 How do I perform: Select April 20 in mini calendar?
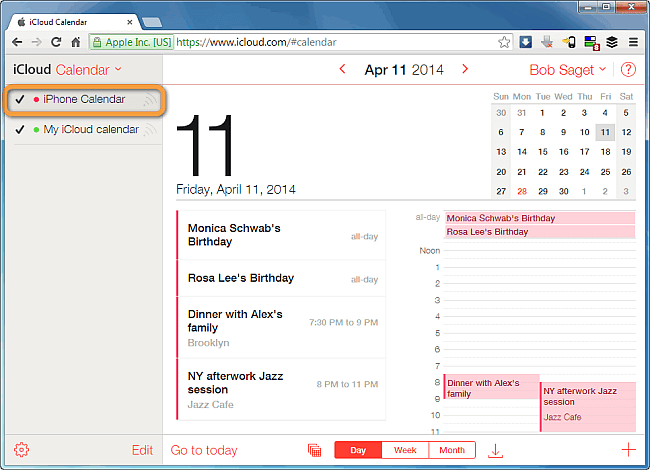pyautogui.click(x=501, y=172)
